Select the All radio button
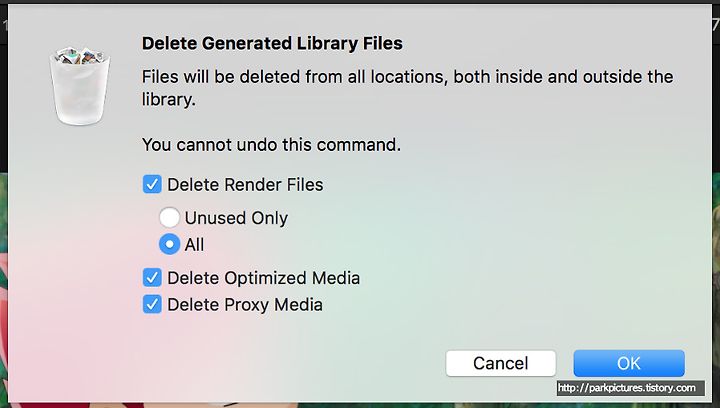Viewport: 720px width, 408px height. [169, 244]
